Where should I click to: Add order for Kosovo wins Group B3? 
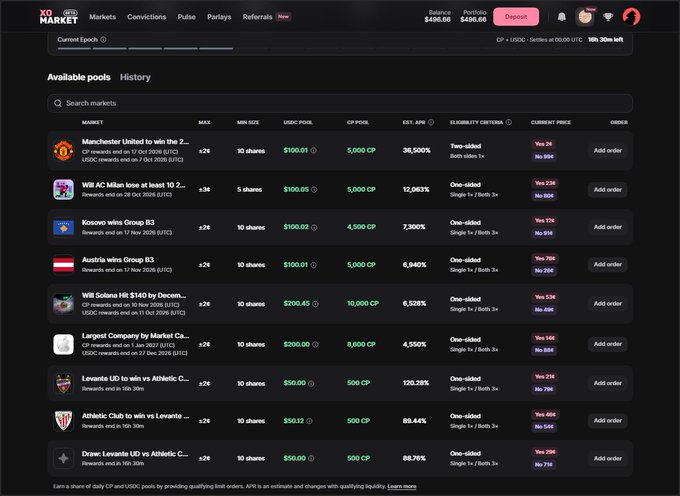(608, 227)
